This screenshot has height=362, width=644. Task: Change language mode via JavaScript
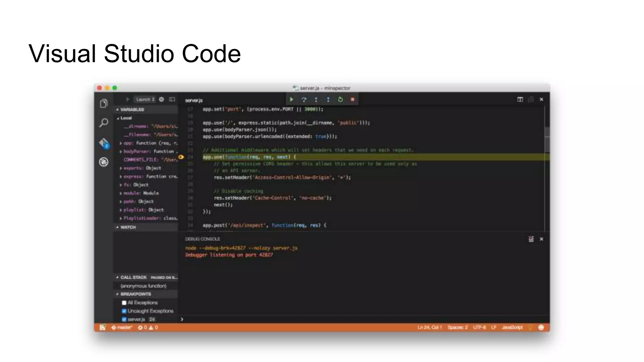pyautogui.click(x=512, y=327)
